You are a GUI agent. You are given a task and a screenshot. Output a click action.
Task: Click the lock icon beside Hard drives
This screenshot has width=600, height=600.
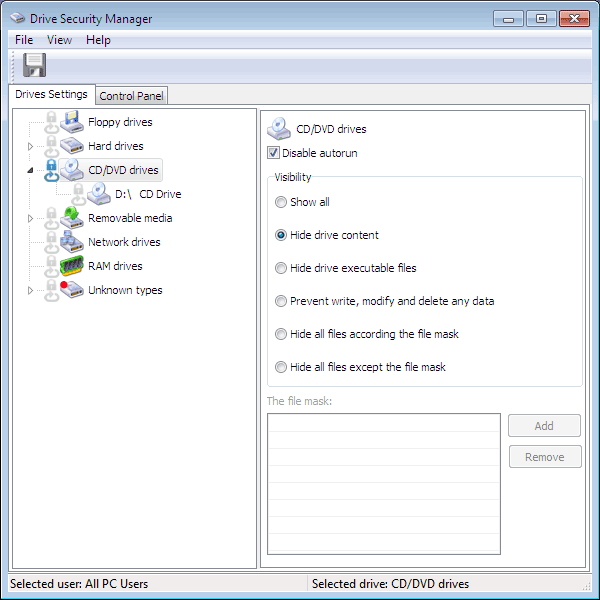51,146
